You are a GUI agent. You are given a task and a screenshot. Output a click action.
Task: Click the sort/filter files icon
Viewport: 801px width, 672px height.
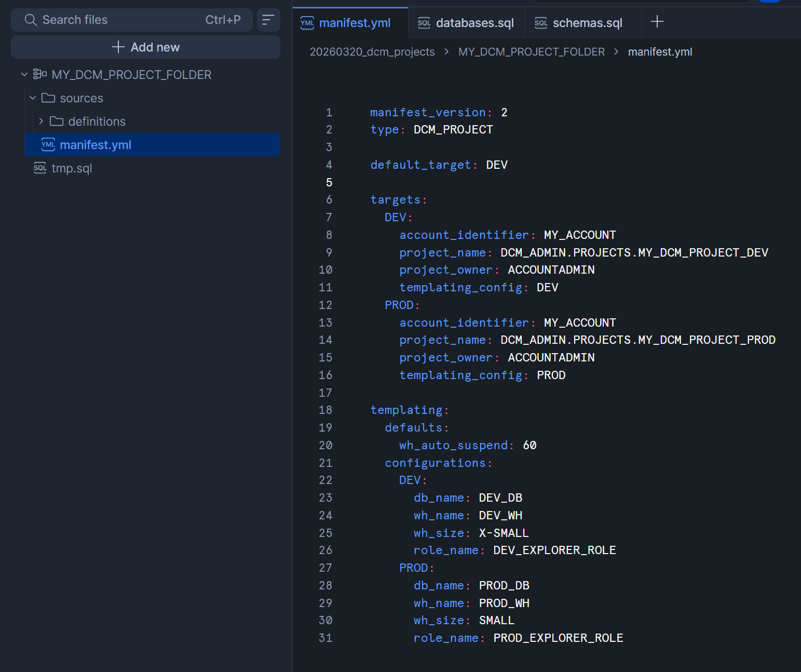point(268,20)
